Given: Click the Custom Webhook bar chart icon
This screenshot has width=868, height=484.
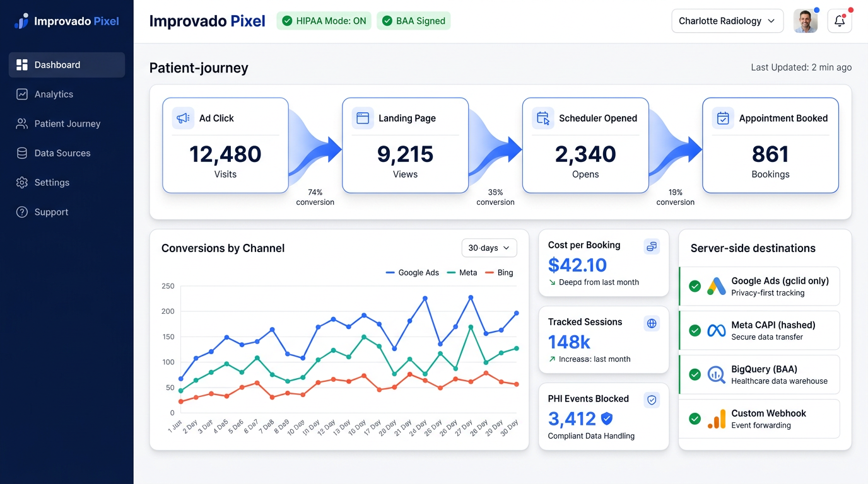Looking at the screenshot, I should (x=716, y=419).
